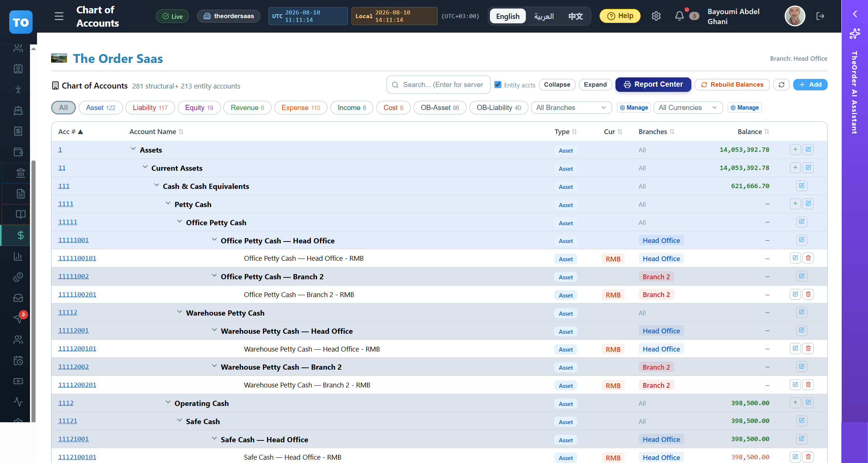Edit the Current Assets account
868x463 pixels.
[x=808, y=167]
